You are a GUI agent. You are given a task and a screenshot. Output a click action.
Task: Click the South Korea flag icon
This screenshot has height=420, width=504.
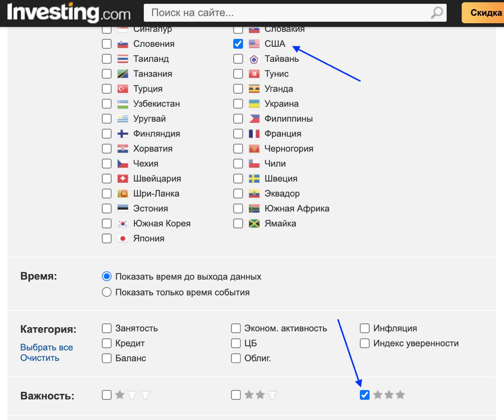[123, 224]
